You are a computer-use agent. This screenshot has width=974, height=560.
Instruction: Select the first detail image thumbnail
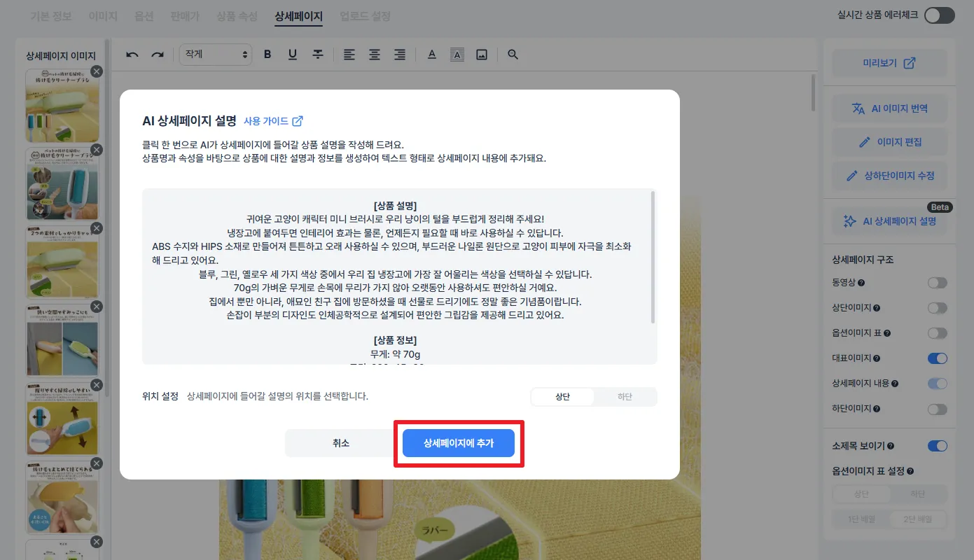[62, 106]
